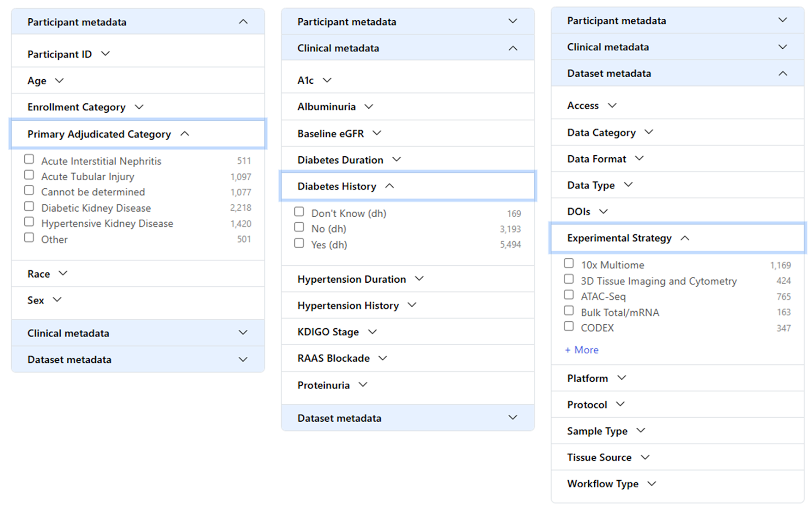Select the Diabetic Kidney Disease checkbox
The height and width of the screenshot is (507, 812).
point(29,207)
